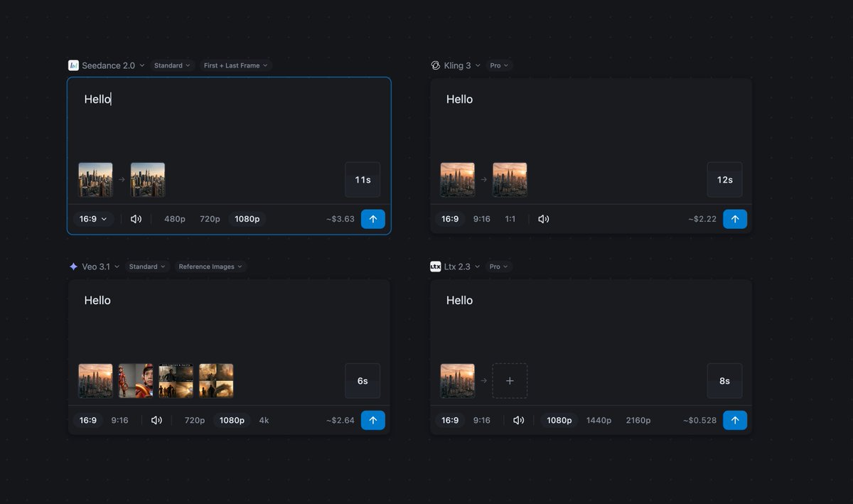Click the 6s duration box
Viewport: 853px width, 504px height.
coord(363,381)
